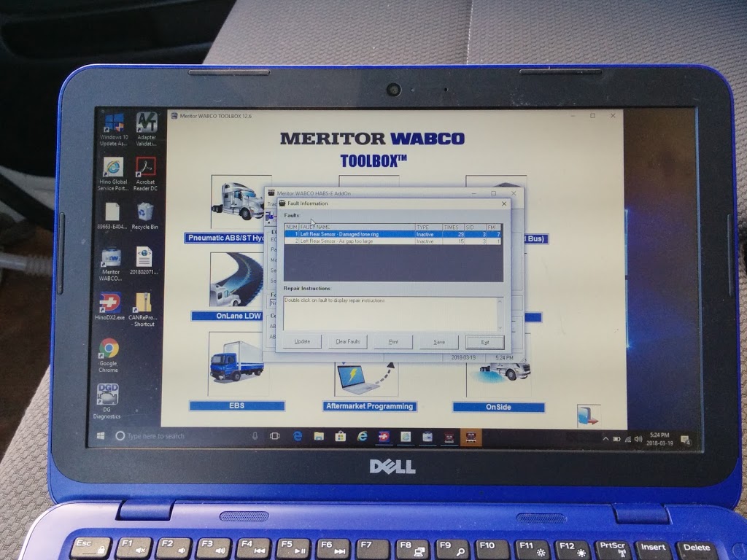Click the Type here to search box

point(183,436)
